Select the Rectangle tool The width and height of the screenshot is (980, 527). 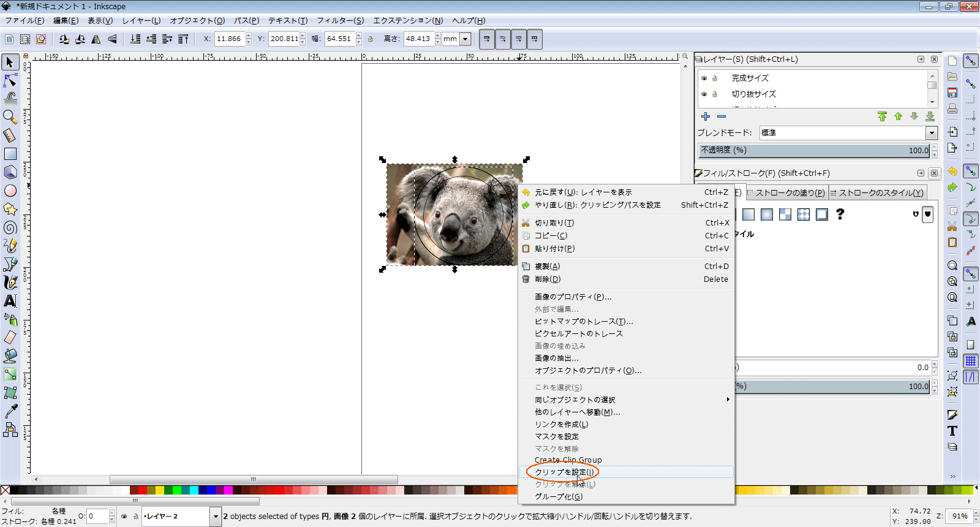10,154
